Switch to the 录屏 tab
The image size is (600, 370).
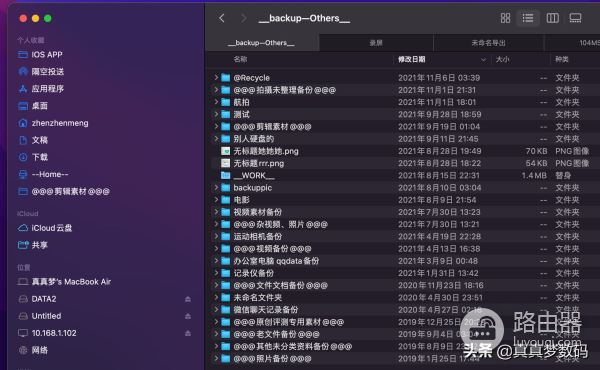click(376, 43)
